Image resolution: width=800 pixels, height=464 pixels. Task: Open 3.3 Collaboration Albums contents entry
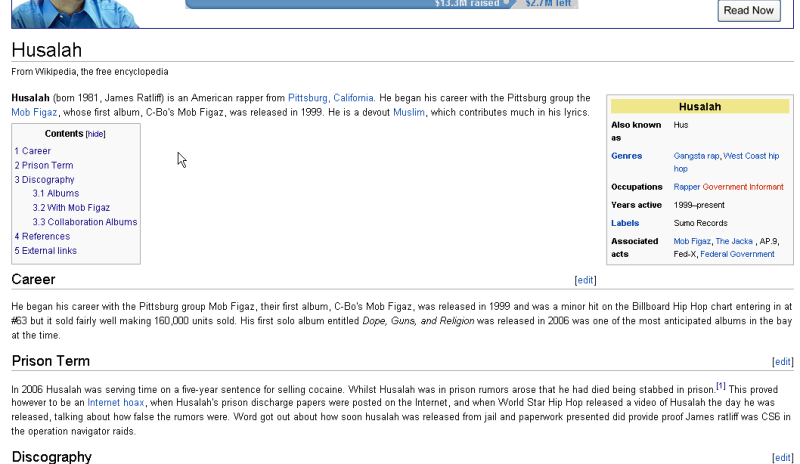point(85,222)
